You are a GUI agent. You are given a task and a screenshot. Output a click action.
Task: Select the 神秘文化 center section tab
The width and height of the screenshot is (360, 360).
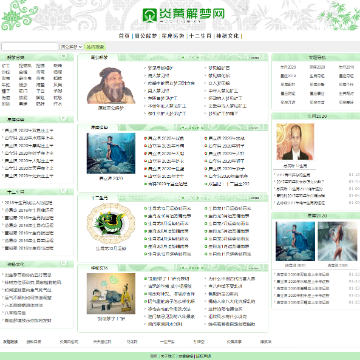point(99,268)
